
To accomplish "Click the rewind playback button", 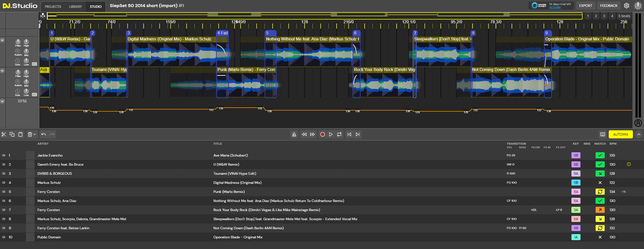I will pyautogui.click(x=304, y=134).
